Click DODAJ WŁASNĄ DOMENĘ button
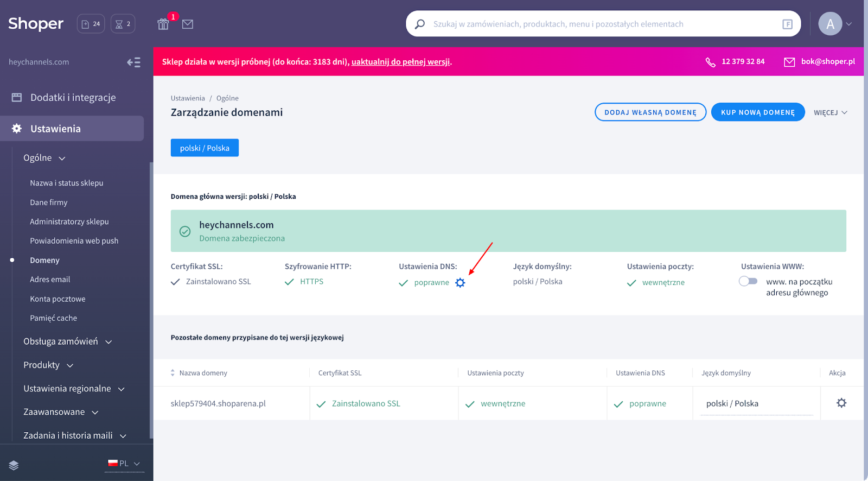This screenshot has height=481, width=868. 650,112
